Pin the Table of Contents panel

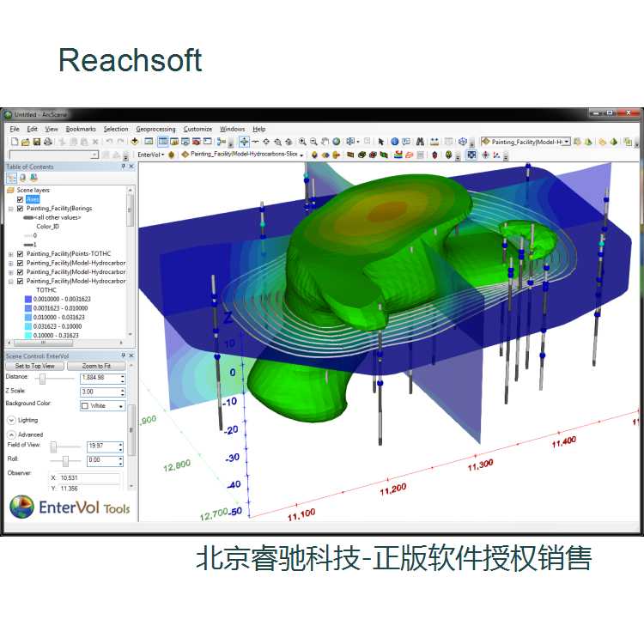(x=123, y=167)
